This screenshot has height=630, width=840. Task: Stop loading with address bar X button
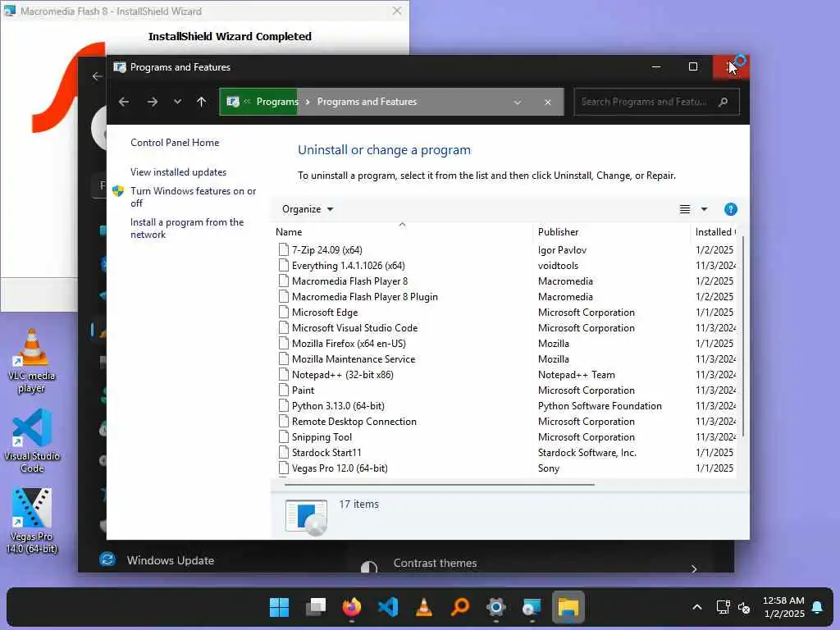(547, 102)
